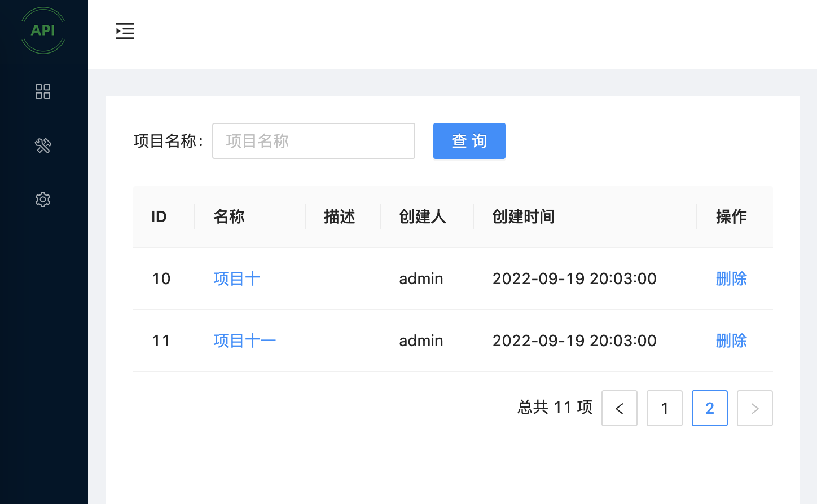Delete project 项目十一 via 删除 link

point(731,341)
